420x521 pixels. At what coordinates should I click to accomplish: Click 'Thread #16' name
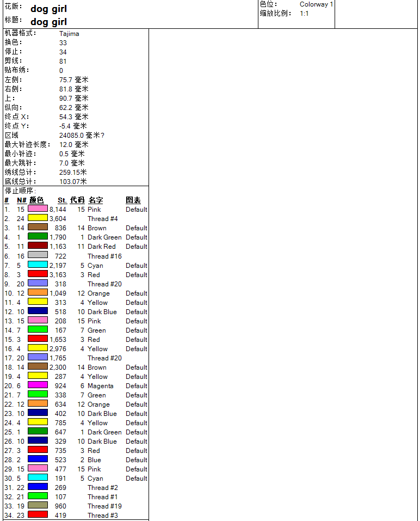[x=104, y=256]
